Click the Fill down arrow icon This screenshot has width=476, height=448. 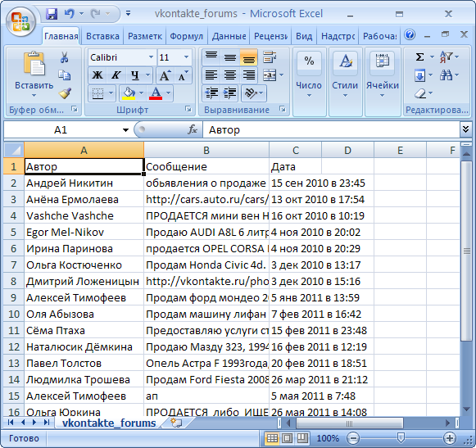point(419,75)
